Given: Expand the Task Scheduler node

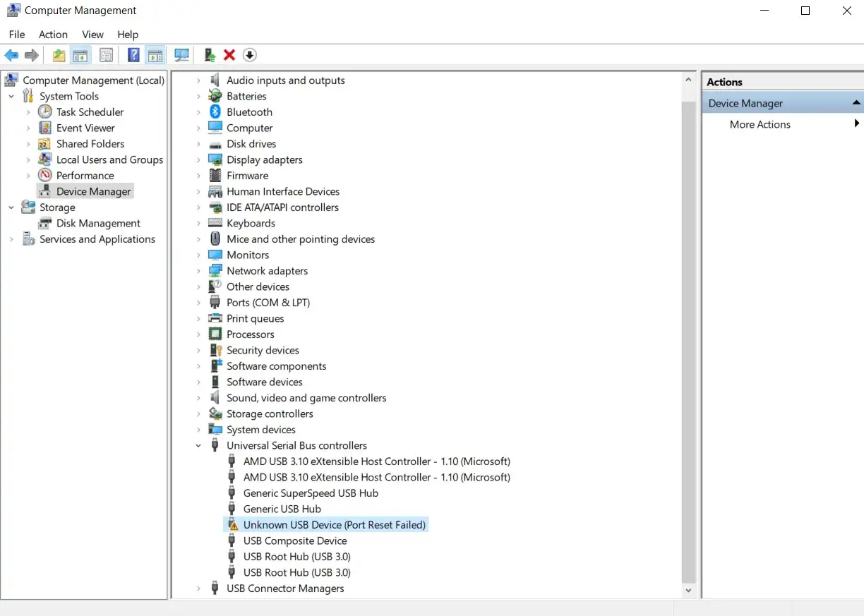Looking at the screenshot, I should (x=28, y=112).
